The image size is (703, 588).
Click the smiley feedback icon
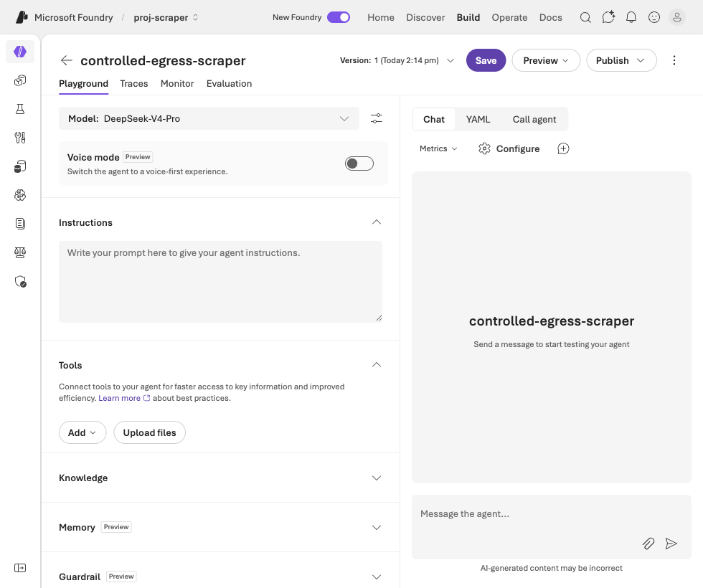point(654,17)
